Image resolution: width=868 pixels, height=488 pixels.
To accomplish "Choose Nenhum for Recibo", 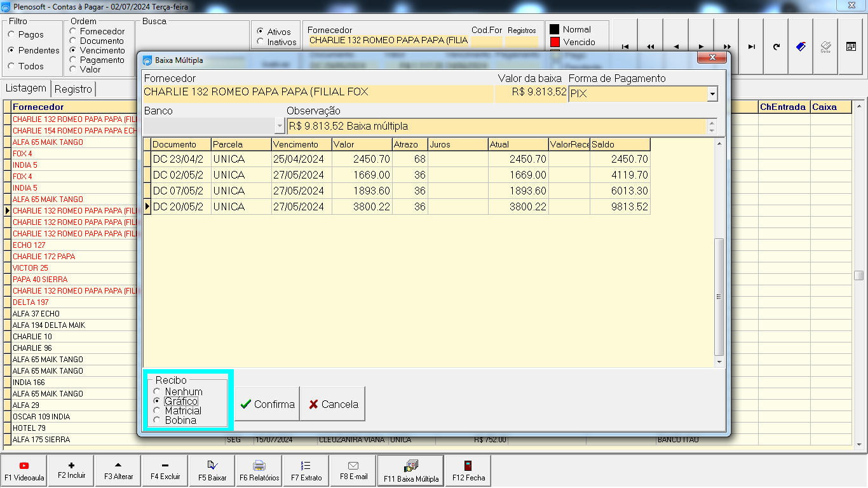I will 178,392.
